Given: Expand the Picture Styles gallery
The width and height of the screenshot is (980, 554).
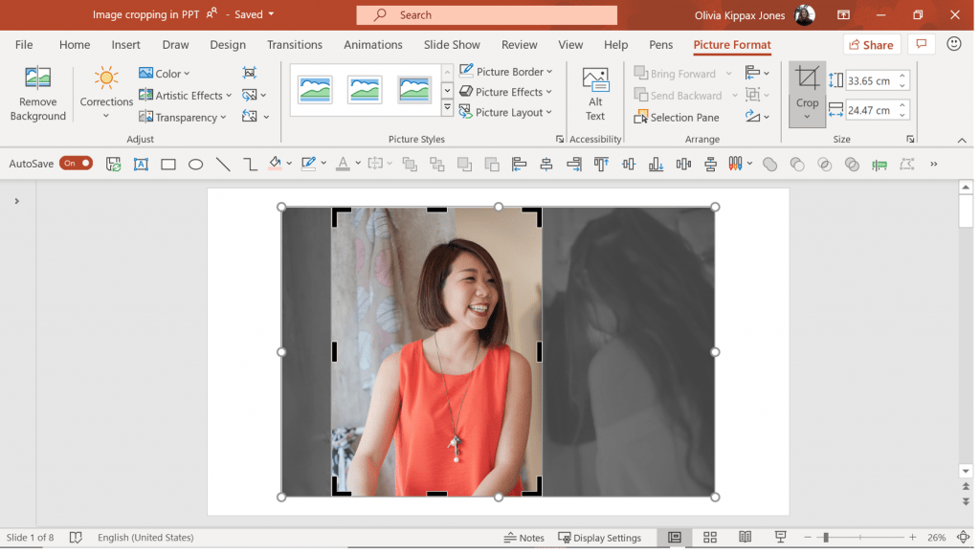Looking at the screenshot, I should click(x=447, y=107).
